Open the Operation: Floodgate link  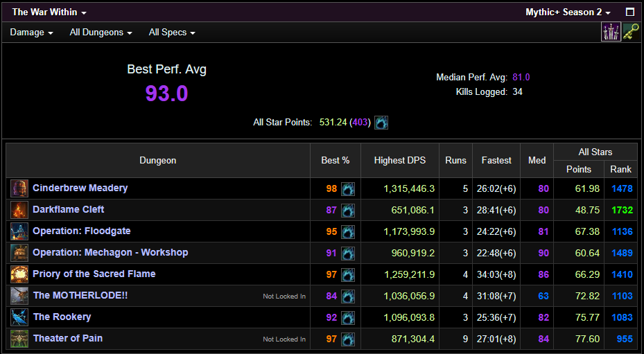coord(82,231)
